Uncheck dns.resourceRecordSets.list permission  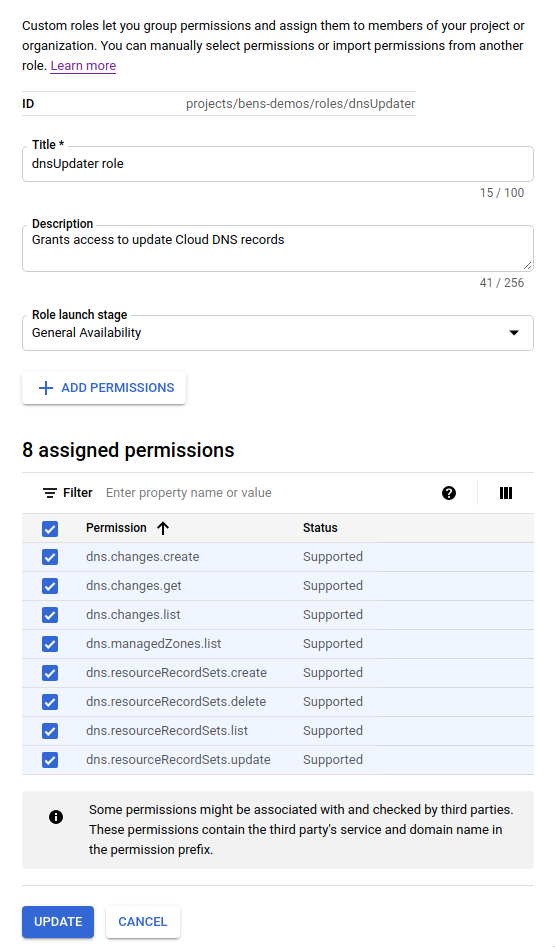(x=50, y=731)
